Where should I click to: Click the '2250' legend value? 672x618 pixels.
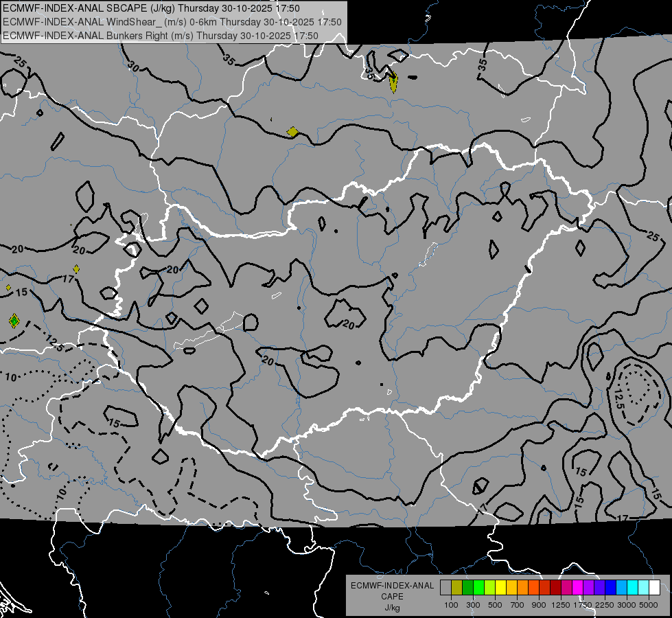pyautogui.click(x=605, y=605)
